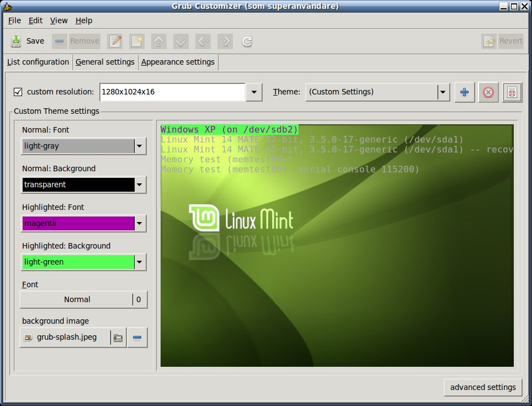
Task: Click the edit pencil toolbar icon
Action: 115,41
